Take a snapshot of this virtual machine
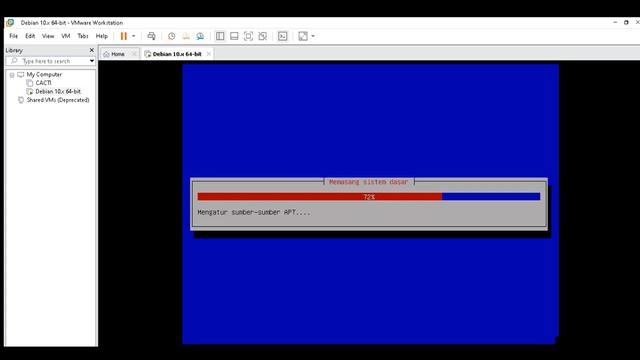 (x=172, y=36)
